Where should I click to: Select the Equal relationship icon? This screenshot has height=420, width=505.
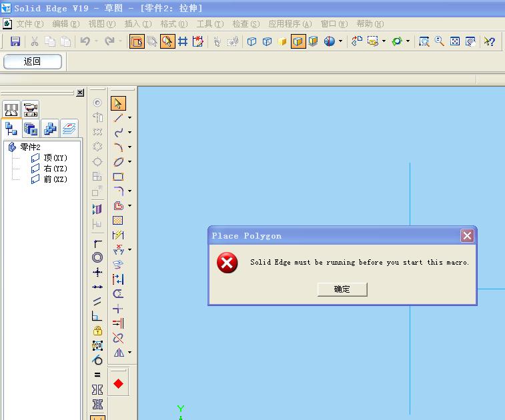(97, 375)
